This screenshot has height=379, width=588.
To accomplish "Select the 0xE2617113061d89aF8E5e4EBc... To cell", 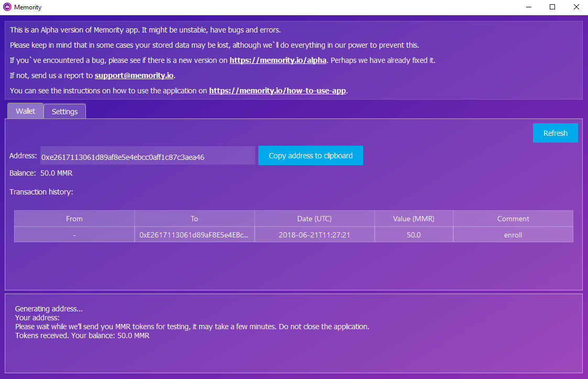I will tap(194, 235).
